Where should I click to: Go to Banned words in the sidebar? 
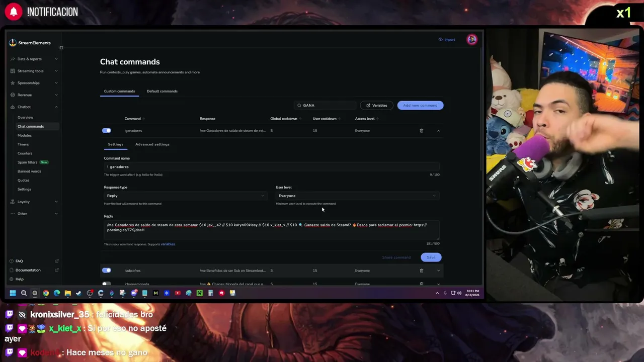29,171
